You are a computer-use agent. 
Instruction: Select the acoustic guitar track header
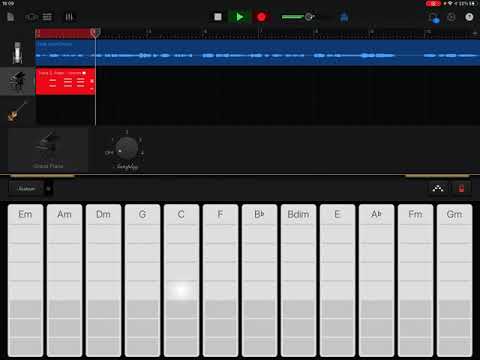[x=17, y=111]
